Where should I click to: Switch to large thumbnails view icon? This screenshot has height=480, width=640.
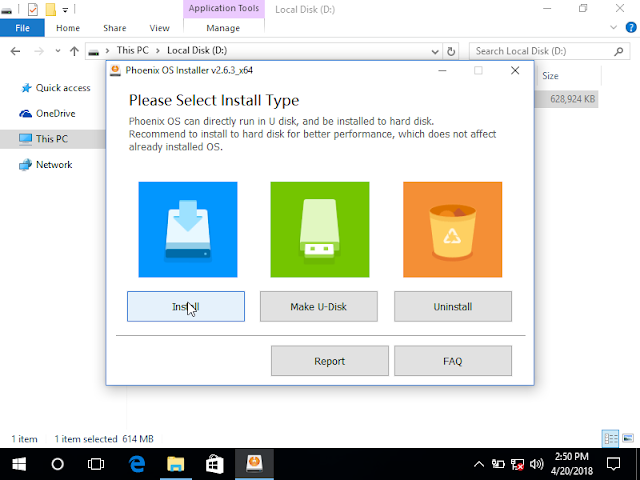click(628, 439)
